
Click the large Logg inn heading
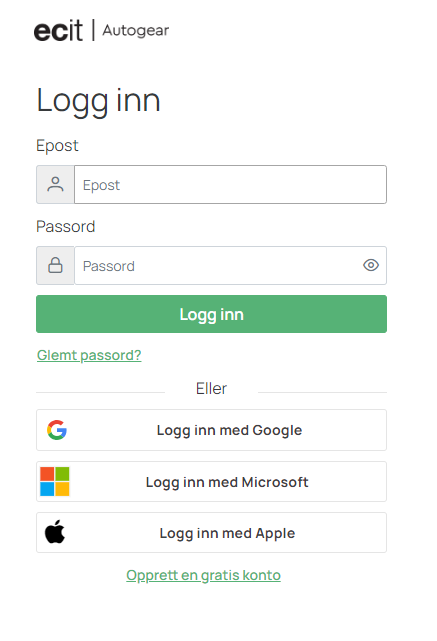[98, 101]
